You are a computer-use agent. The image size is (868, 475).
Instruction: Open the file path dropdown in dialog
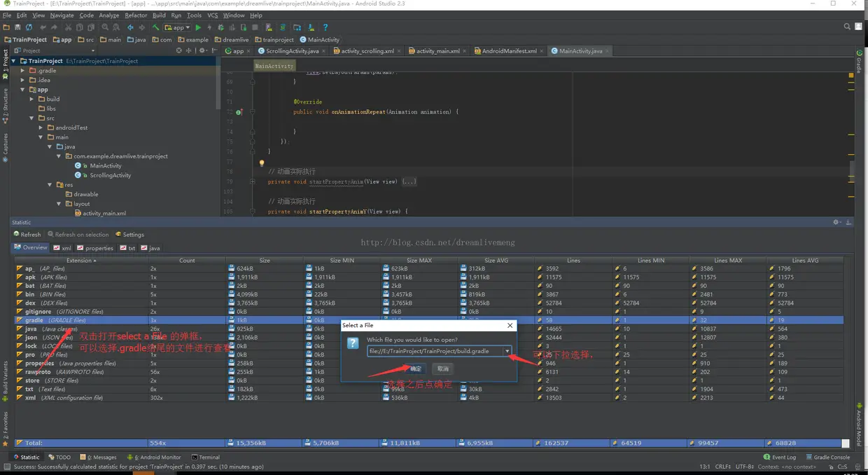pyautogui.click(x=507, y=351)
